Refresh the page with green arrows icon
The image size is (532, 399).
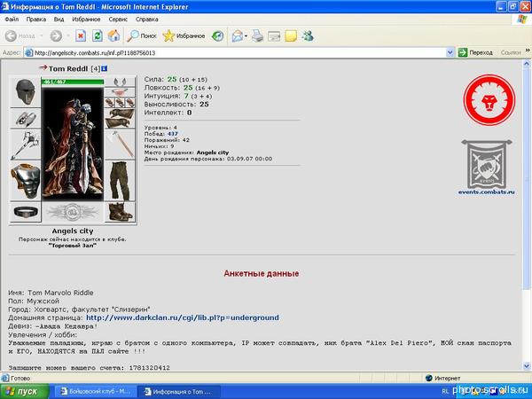(98, 35)
